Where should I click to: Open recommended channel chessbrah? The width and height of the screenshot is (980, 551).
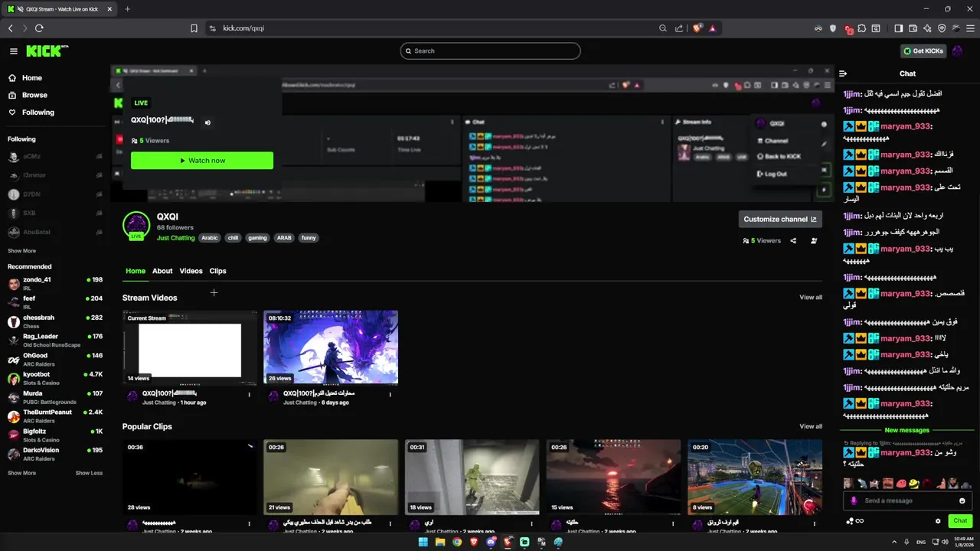coord(55,321)
